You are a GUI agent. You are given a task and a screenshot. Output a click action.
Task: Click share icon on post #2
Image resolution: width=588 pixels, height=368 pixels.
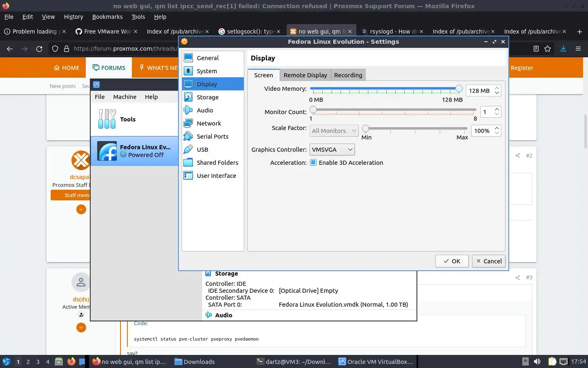coord(517,155)
